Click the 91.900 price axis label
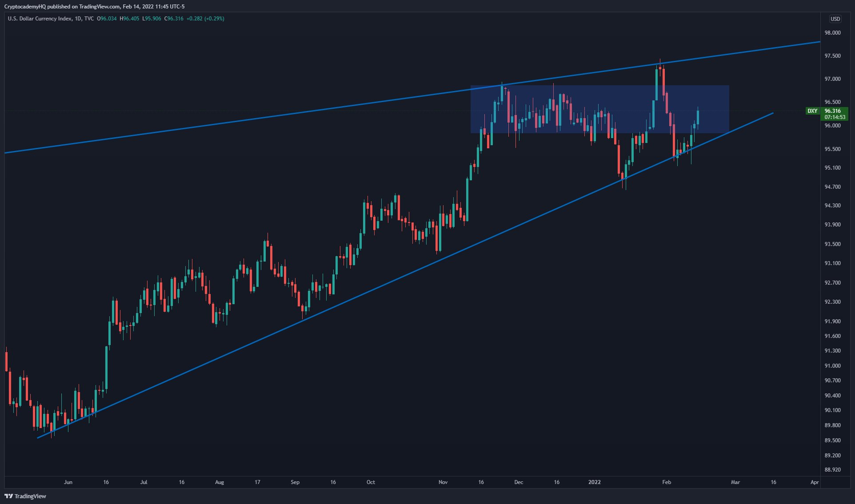Screen dimensions: 855x504 (x=832, y=321)
